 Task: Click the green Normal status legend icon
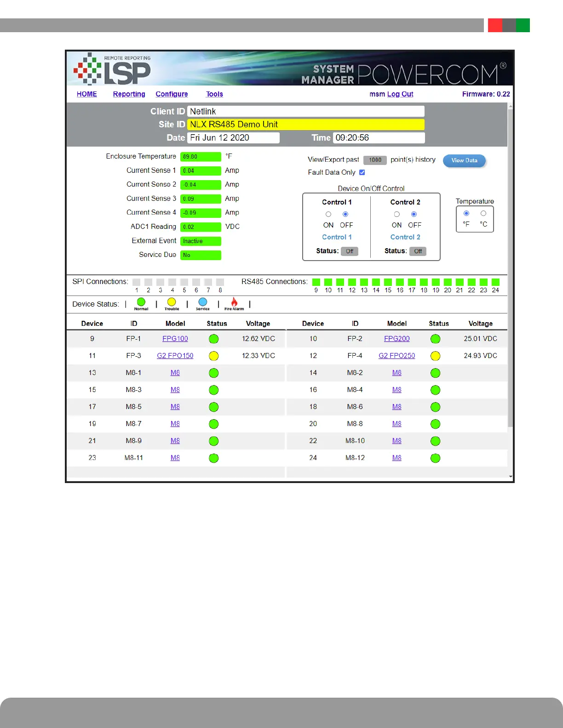[x=141, y=302]
